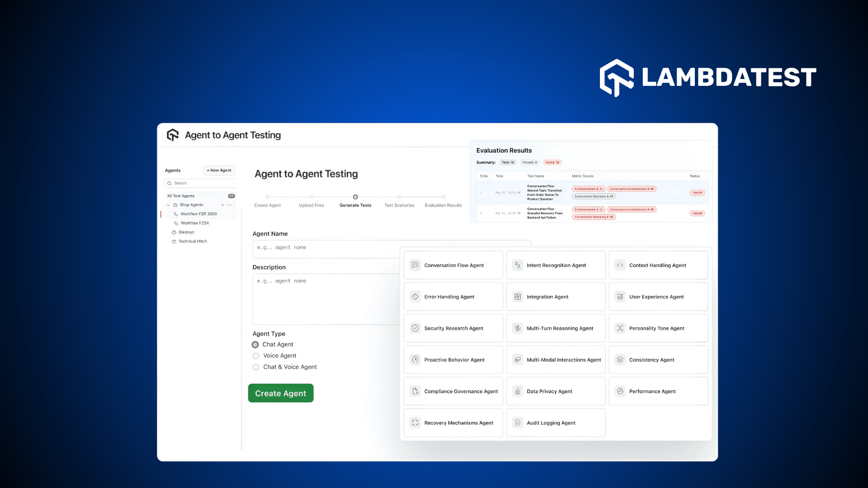Click the Integration Agent icon
Image resolution: width=868 pixels, height=488 pixels.
coord(518,297)
